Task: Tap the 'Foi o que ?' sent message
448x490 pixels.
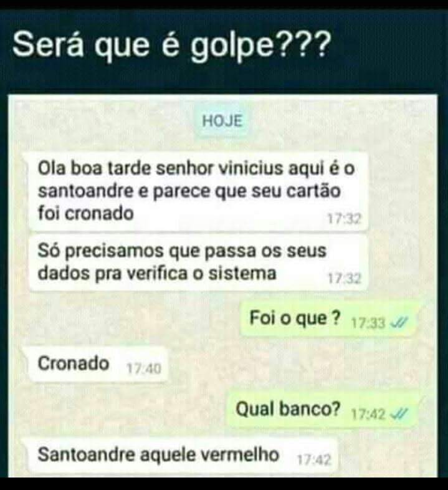Action: pos(328,319)
